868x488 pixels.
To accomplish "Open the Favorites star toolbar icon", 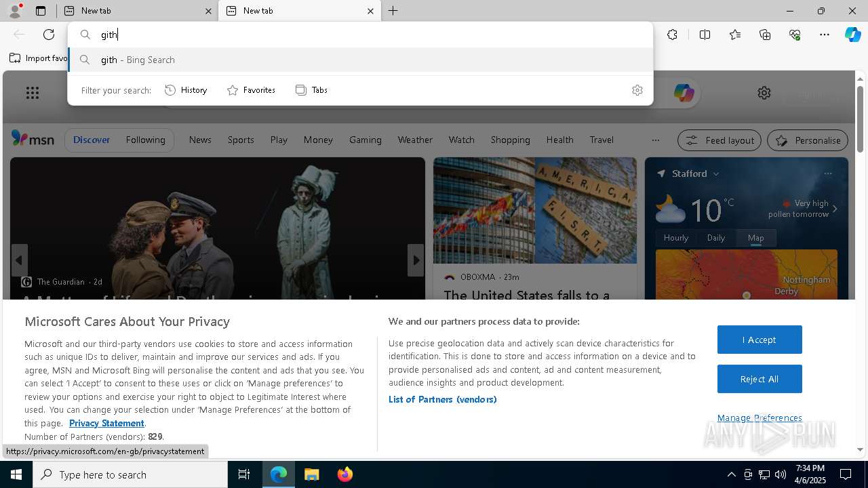I will (x=735, y=35).
